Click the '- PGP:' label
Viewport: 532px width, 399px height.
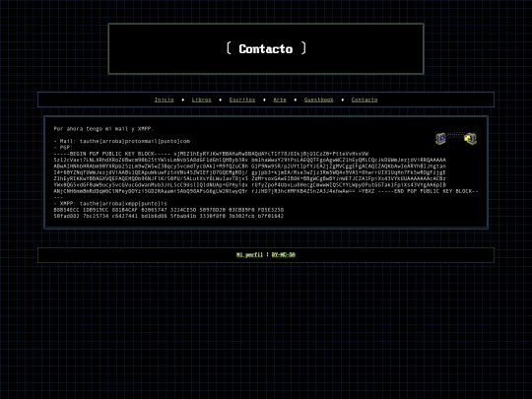coord(63,148)
